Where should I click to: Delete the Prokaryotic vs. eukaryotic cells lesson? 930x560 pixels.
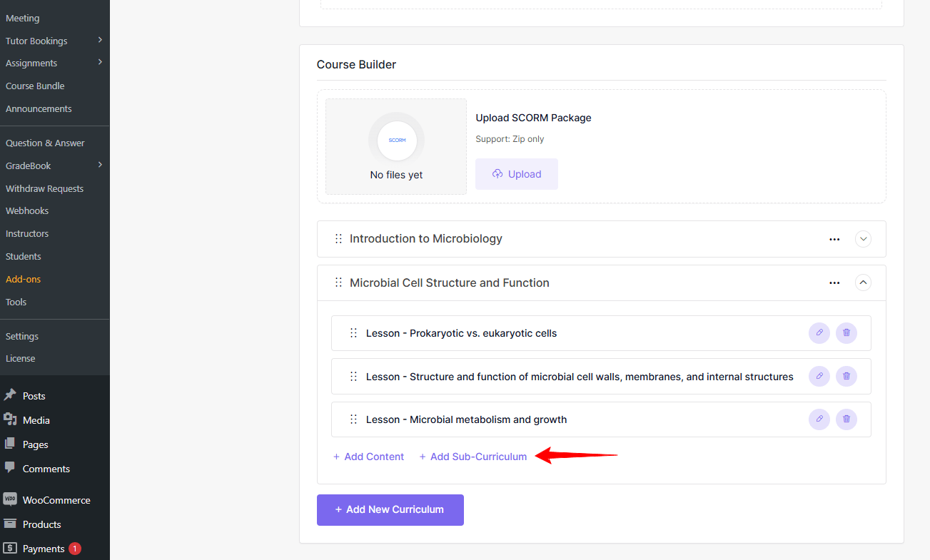[x=846, y=333]
